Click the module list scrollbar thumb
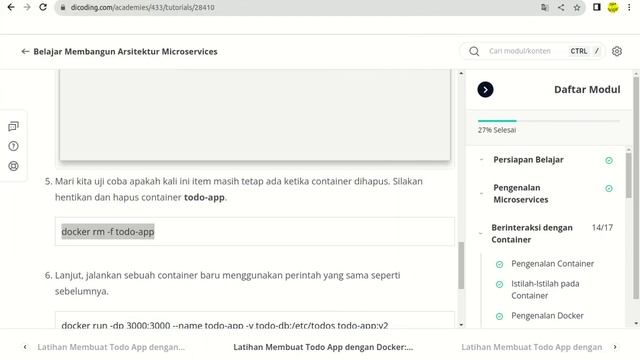 click(628, 176)
